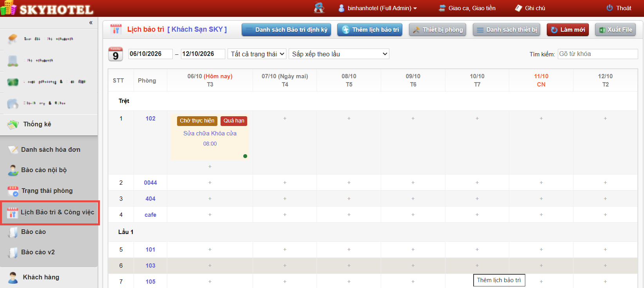This screenshot has width=644, height=288.
Task: Click the Báo cáo v2 document icon
Action: 13,252
